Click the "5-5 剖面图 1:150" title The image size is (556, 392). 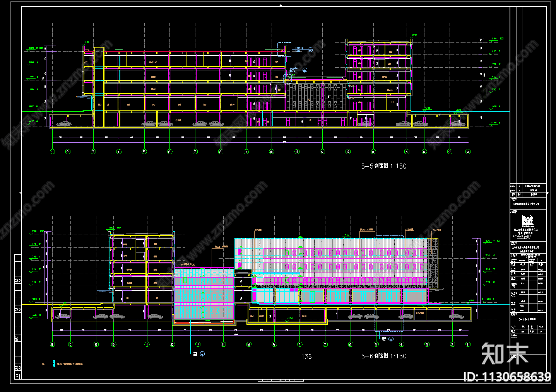coord(383,166)
